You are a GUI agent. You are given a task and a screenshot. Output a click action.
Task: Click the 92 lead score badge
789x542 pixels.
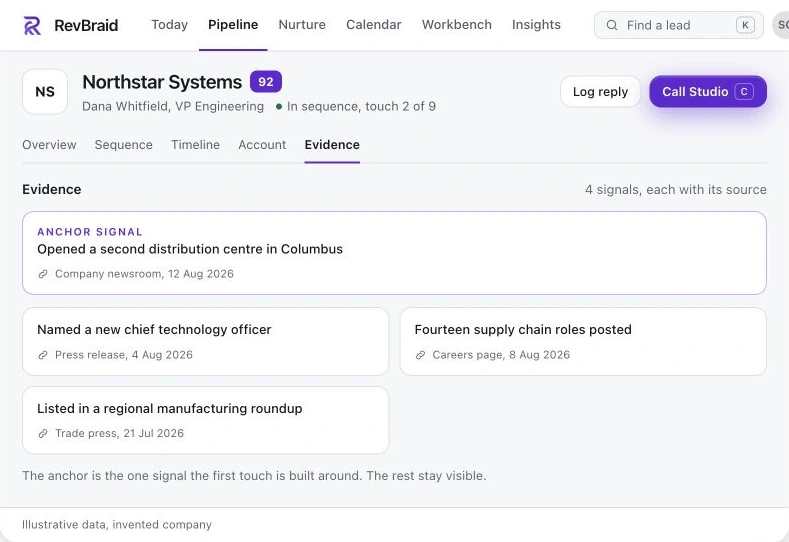tap(266, 82)
